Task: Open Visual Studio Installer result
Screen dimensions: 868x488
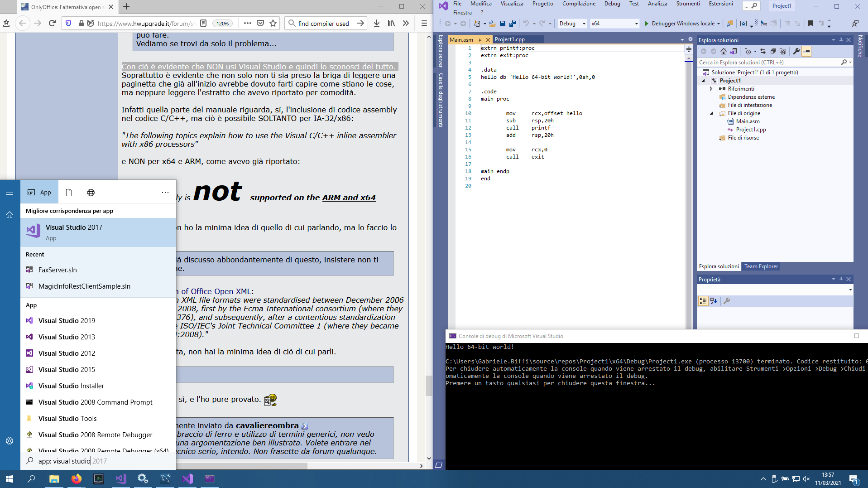Action: 98,386
